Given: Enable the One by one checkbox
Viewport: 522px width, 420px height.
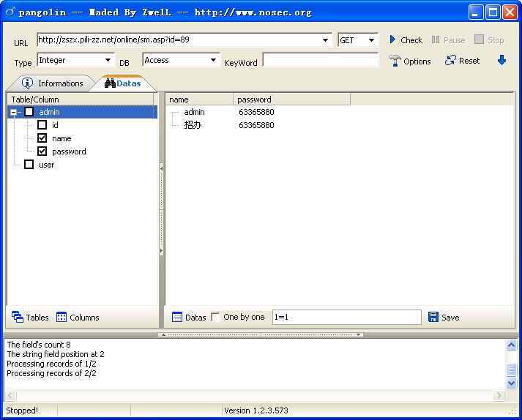Looking at the screenshot, I should coord(216,317).
